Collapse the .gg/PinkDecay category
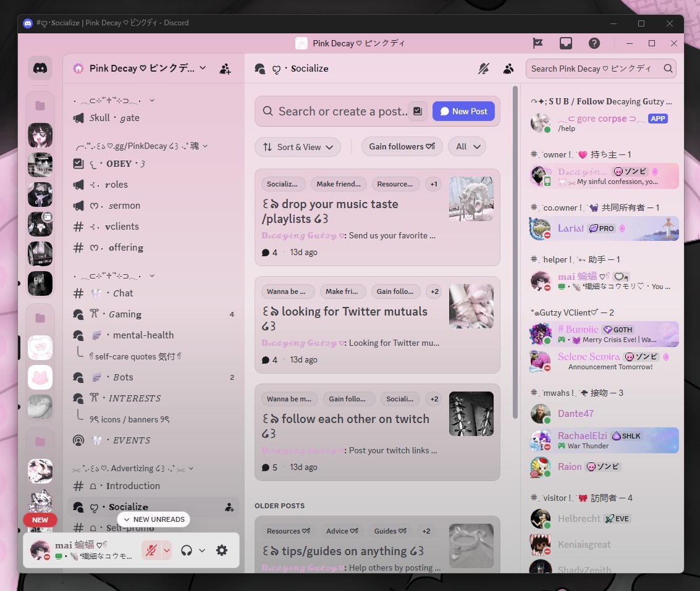The width and height of the screenshot is (700, 591). tap(141, 146)
